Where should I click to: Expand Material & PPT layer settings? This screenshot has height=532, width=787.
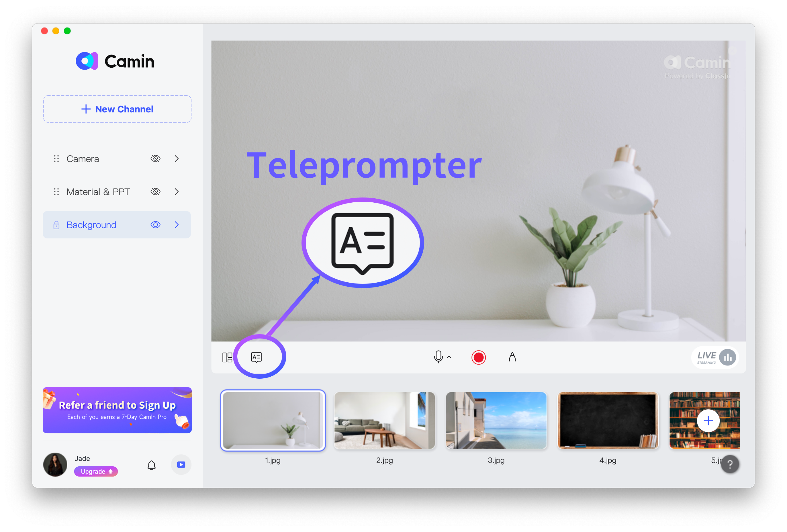coord(177,191)
